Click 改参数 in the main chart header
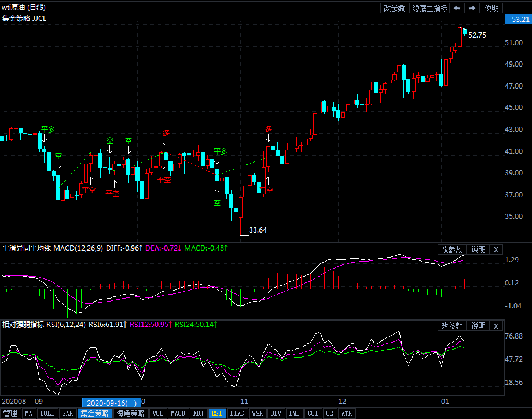The height and width of the screenshot is (419, 532). point(394,8)
